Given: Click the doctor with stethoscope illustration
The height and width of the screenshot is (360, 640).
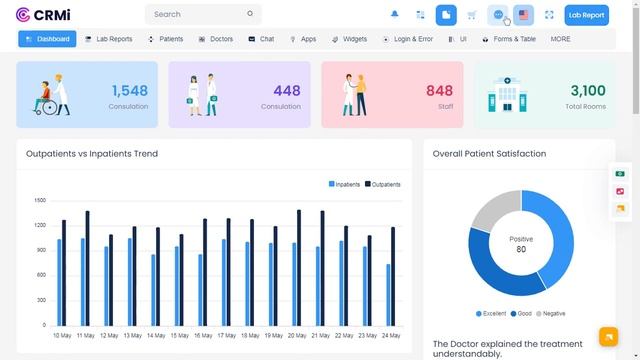Looking at the screenshot, I should (355, 95).
